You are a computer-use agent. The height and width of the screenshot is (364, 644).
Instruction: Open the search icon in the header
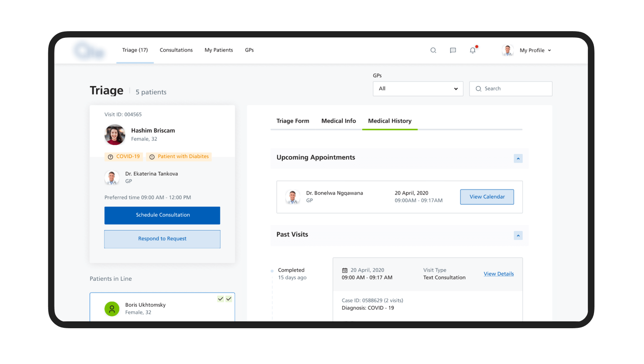[433, 50]
